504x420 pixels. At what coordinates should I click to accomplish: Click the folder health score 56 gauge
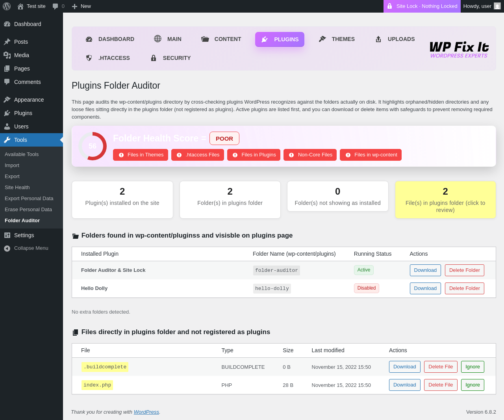tap(93, 146)
